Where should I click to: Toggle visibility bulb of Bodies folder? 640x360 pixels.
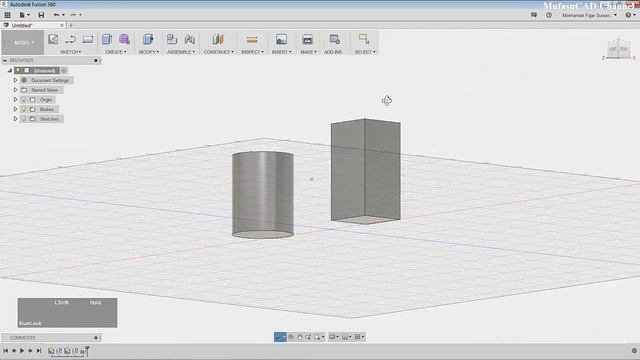(x=24, y=109)
